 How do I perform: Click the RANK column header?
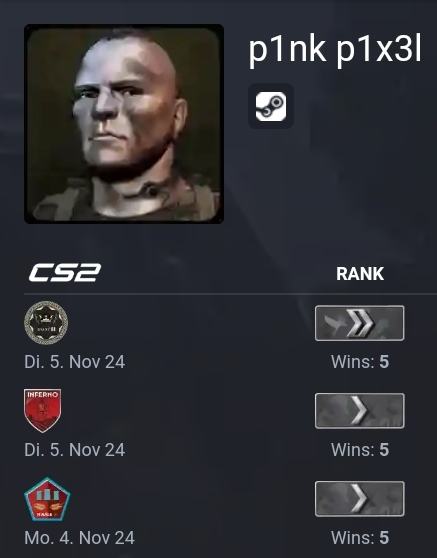pos(360,274)
